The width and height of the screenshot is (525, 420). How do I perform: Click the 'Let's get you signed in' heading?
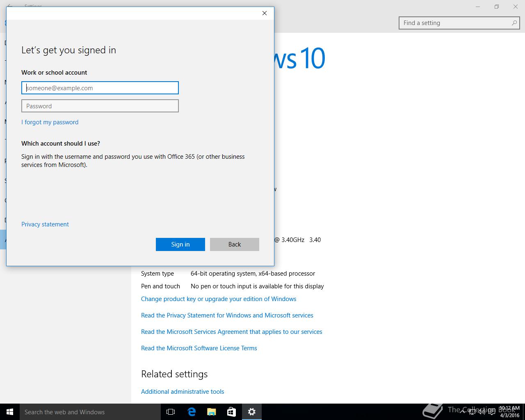pyautogui.click(x=68, y=50)
